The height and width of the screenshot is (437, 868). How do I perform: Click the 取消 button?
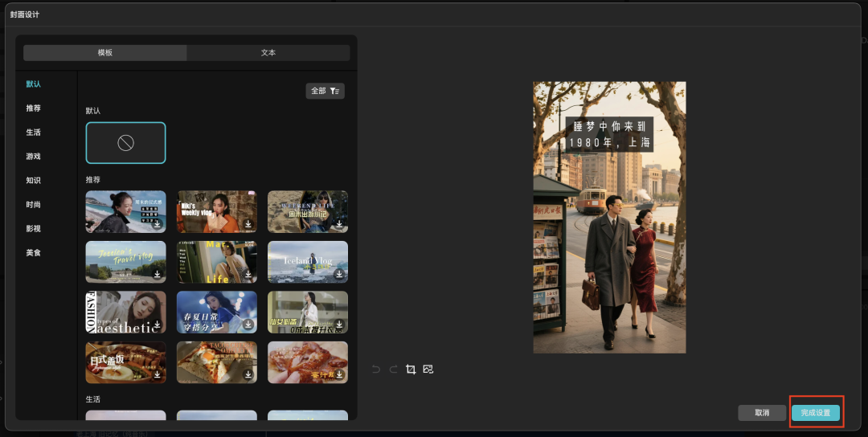coord(762,413)
